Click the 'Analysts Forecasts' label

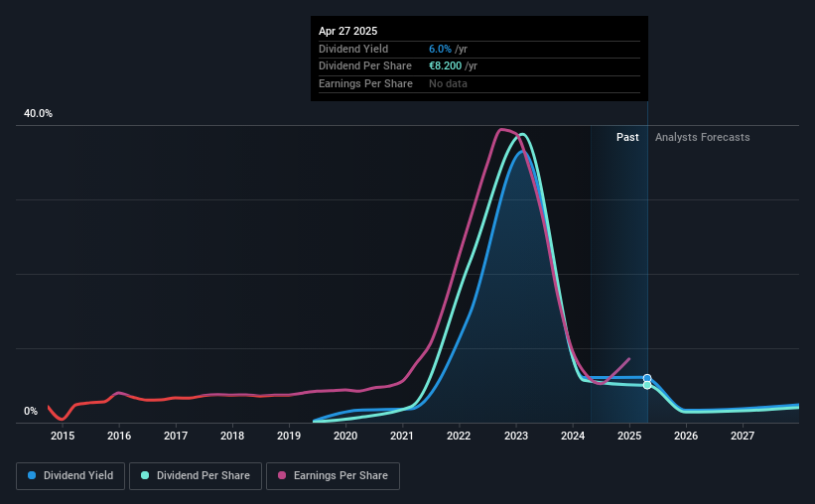tap(702, 137)
